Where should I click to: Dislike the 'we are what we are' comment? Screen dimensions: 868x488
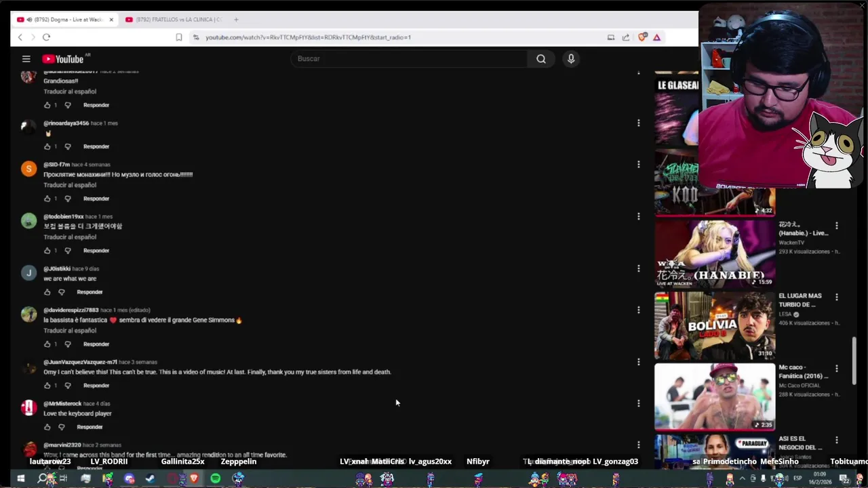62,292
